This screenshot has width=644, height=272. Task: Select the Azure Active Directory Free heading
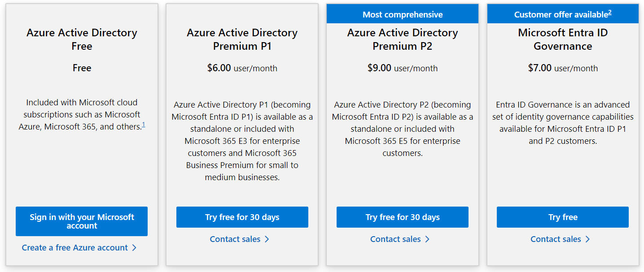pos(82,39)
